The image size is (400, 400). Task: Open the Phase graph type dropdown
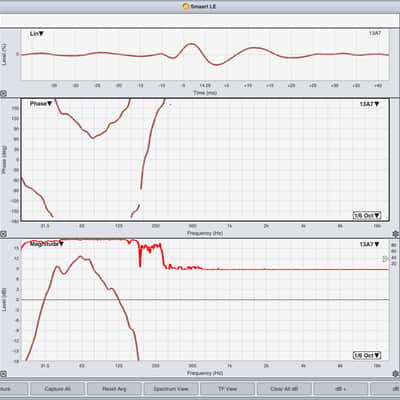coord(41,104)
